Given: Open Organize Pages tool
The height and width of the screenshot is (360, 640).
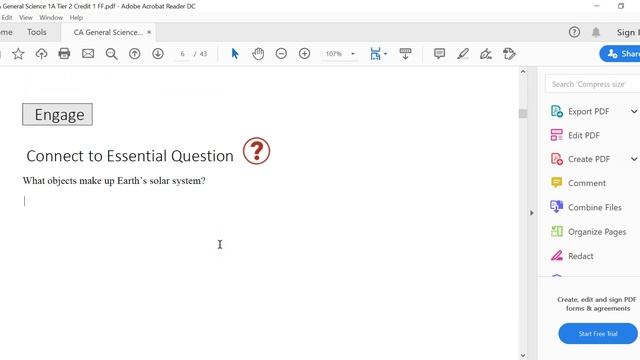Looking at the screenshot, I should (588, 232).
